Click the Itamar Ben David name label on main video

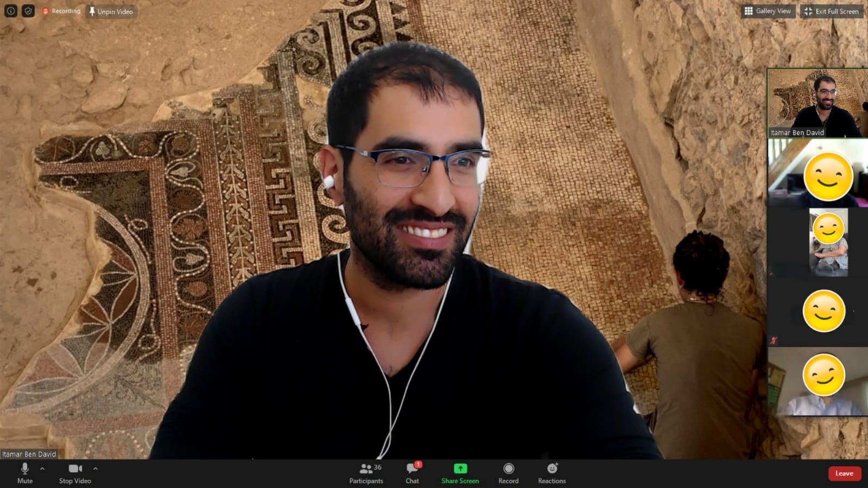29,454
